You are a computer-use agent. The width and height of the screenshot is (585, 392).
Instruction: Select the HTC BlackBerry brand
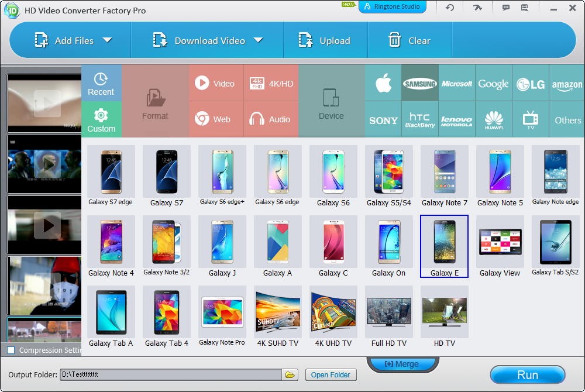coord(420,119)
